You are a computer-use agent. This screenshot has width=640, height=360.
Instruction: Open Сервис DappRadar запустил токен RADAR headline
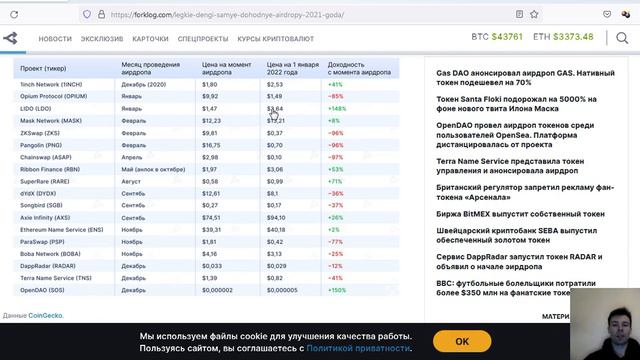[x=519, y=262]
